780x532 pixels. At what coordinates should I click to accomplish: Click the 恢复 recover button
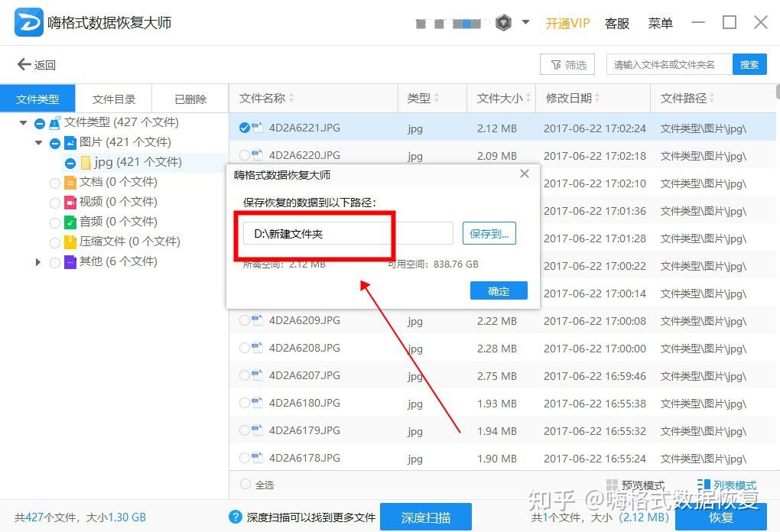721,517
